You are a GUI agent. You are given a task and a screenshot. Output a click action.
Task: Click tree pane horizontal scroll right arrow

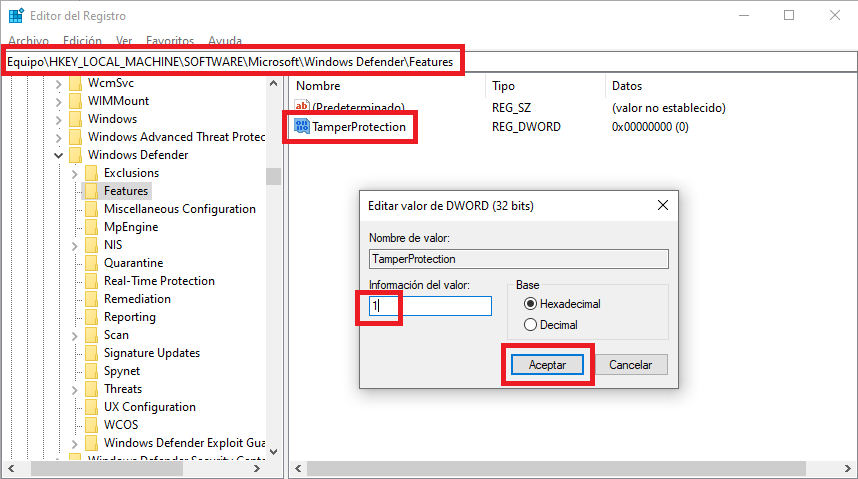[257, 469]
